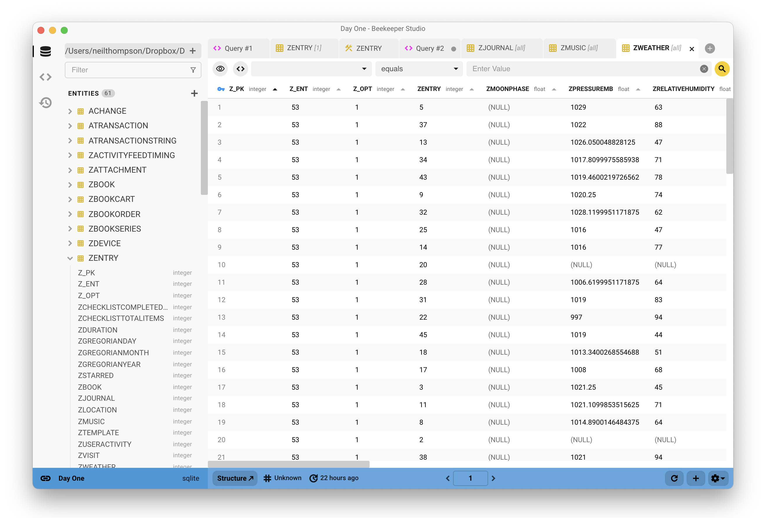Collapse the ZENTRY table
This screenshot has width=766, height=532.
click(70, 258)
